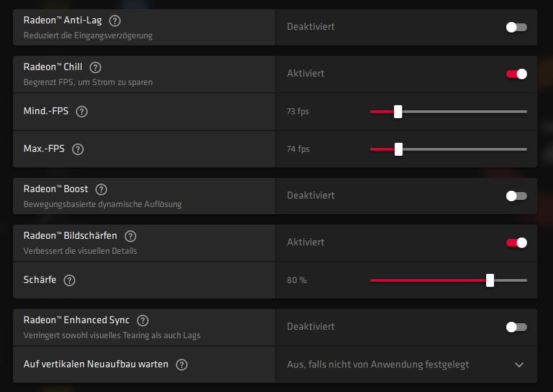
Task: Expand the vertical sync dropdown chevron
Action: [x=519, y=365]
